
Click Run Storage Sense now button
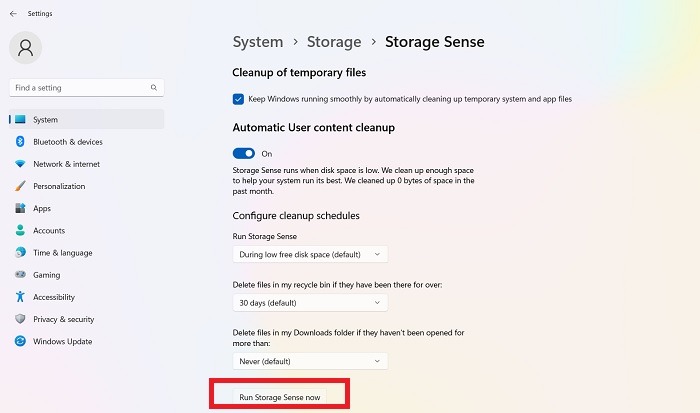(x=279, y=397)
